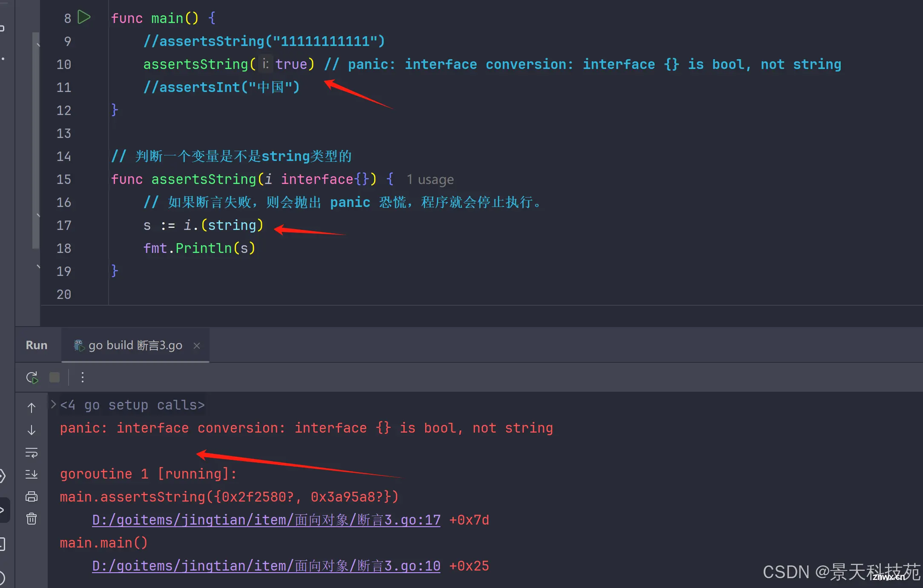Jump up the stack trace

click(x=32, y=407)
